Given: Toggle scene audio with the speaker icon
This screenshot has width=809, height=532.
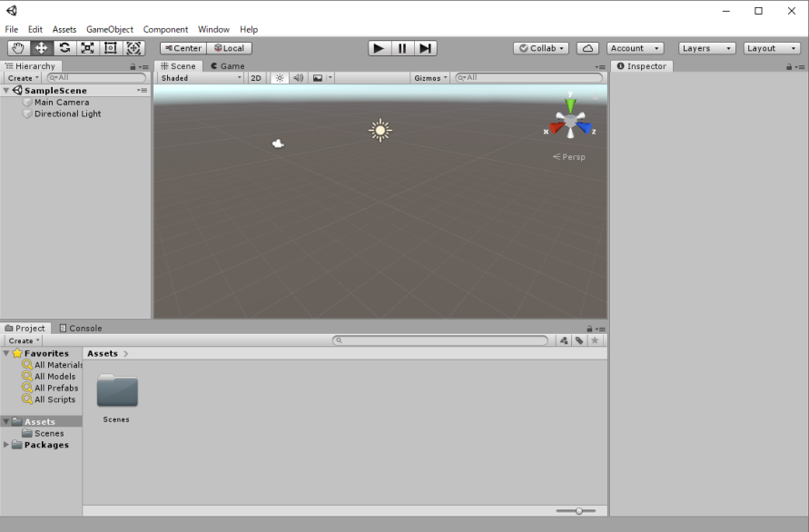Looking at the screenshot, I should [298, 78].
